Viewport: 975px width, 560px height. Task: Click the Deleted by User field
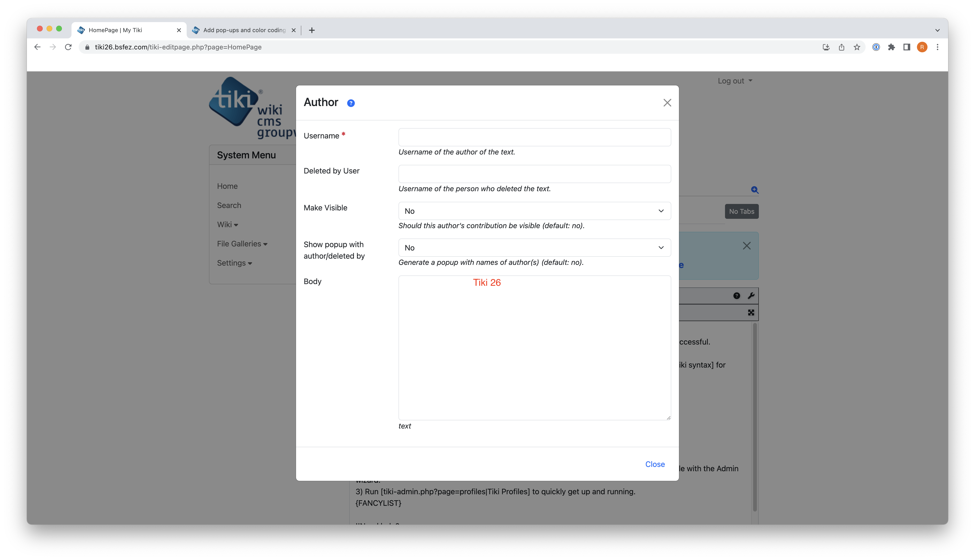(x=535, y=174)
